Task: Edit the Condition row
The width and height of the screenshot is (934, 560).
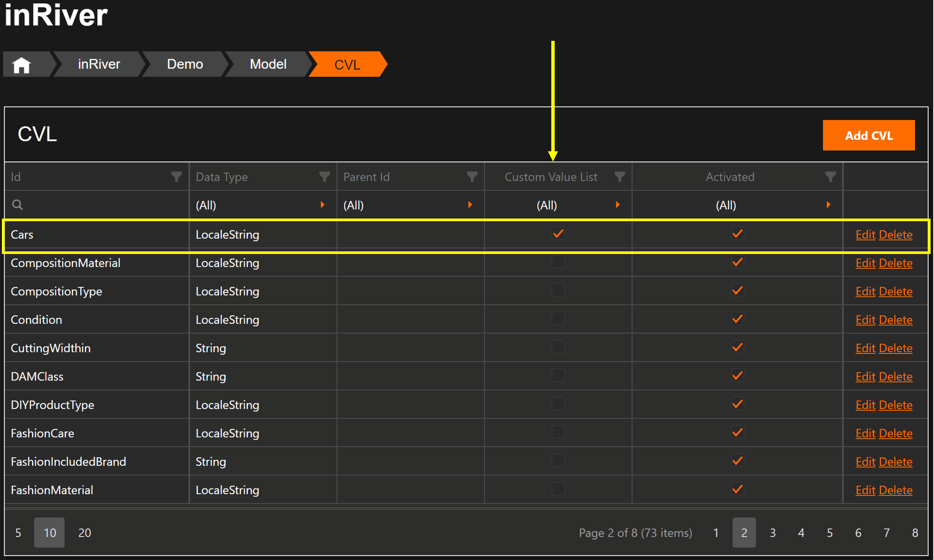Action: (866, 320)
